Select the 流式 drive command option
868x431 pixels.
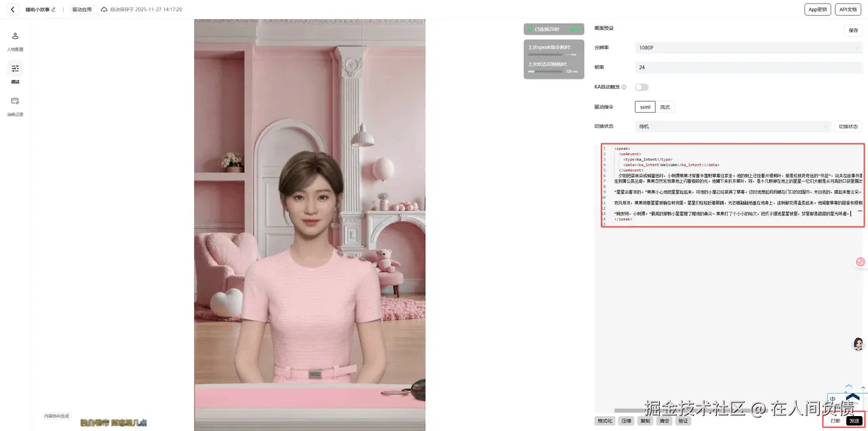point(665,107)
